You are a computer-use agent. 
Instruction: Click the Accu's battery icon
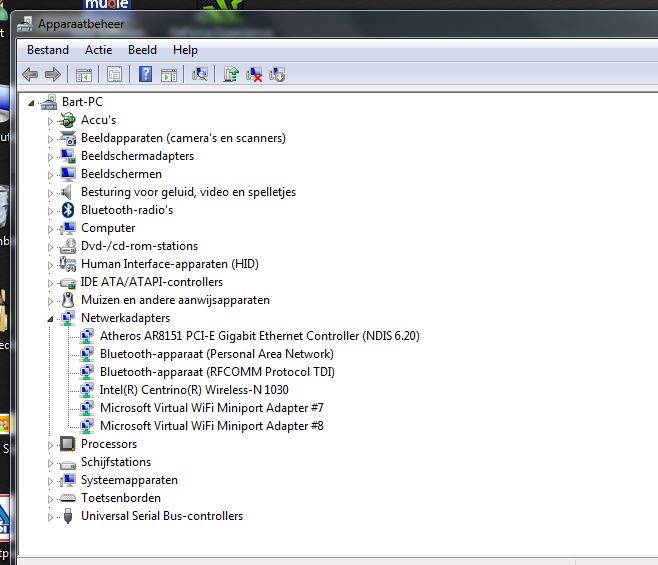67,120
